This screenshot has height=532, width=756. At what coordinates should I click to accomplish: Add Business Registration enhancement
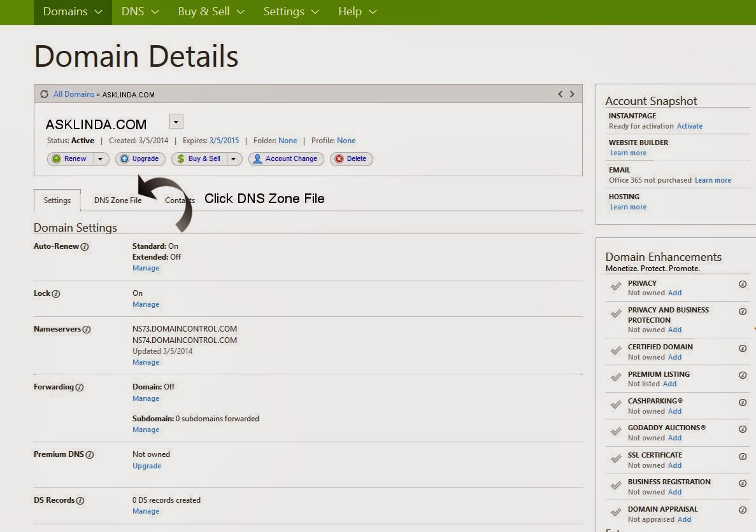(674, 492)
